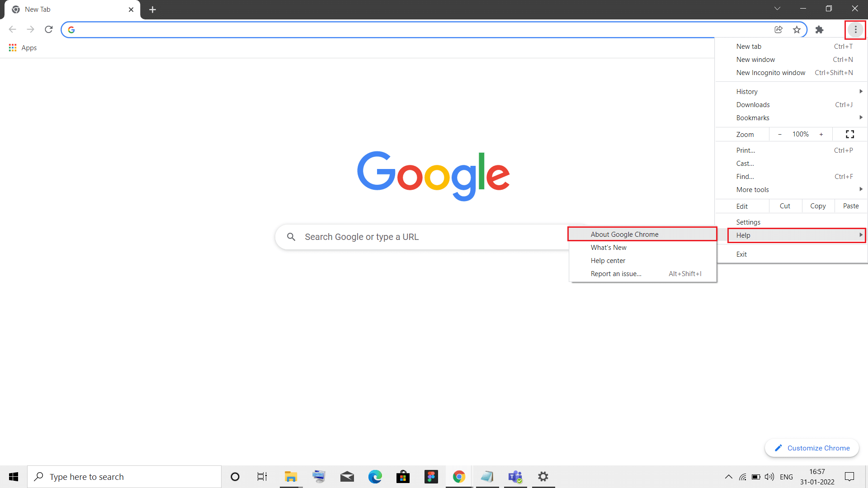This screenshot has height=488, width=868.
Task: Click the Reload page icon
Action: (50, 29)
